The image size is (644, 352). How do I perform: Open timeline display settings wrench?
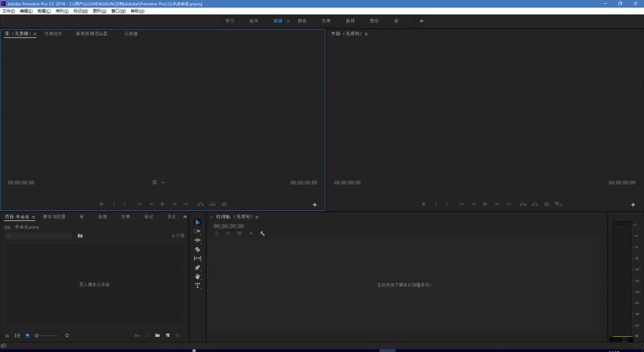(x=262, y=234)
